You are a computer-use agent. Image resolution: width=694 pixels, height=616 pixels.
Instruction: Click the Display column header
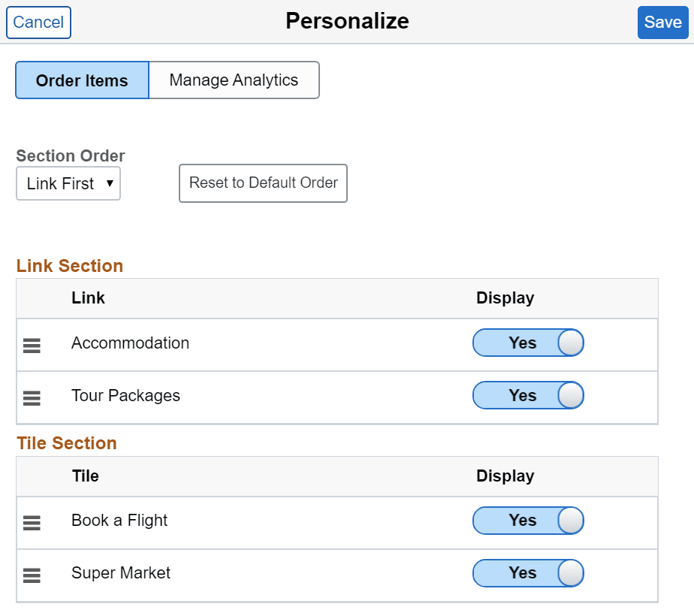point(505,297)
